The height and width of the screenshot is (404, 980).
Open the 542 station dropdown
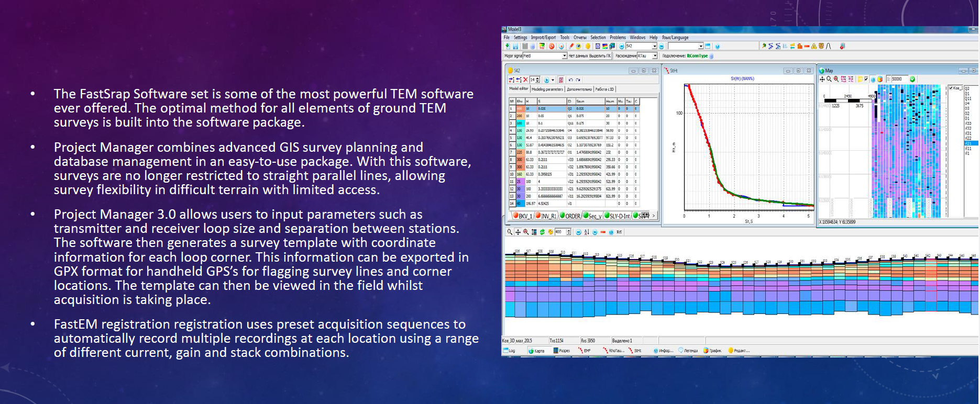coord(654,47)
